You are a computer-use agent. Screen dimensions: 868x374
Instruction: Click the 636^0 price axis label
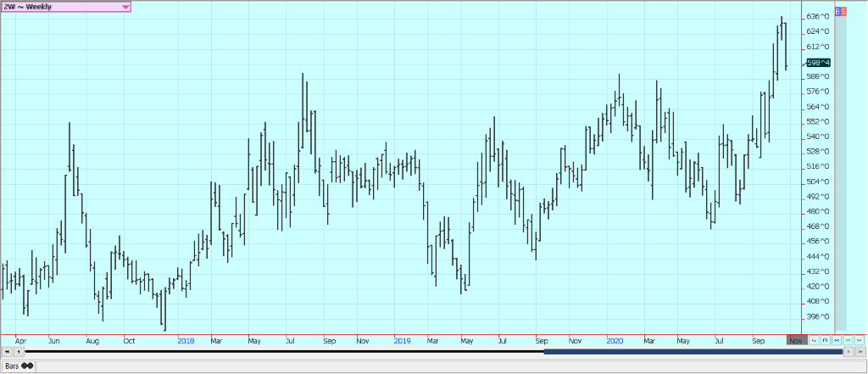818,17
